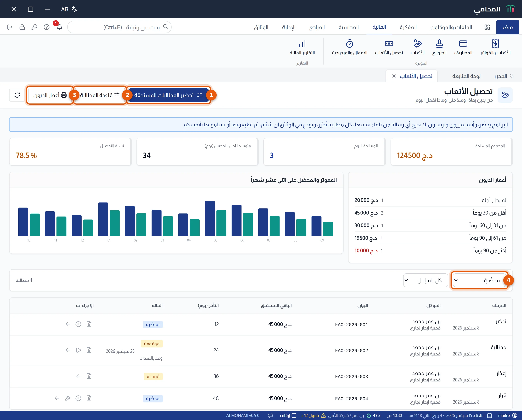Click the FAC-2026-003 reference cell
The height and width of the screenshot is (420, 522).
(x=351, y=376)
